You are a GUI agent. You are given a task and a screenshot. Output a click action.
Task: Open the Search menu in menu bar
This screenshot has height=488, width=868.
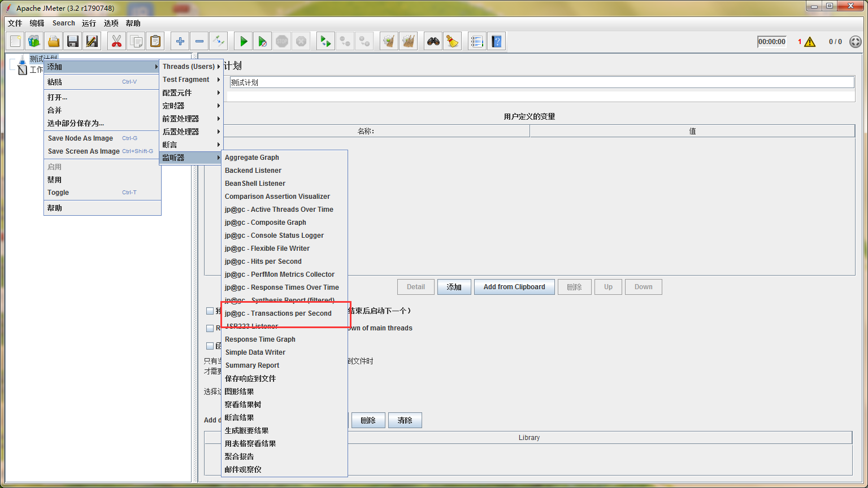click(64, 23)
